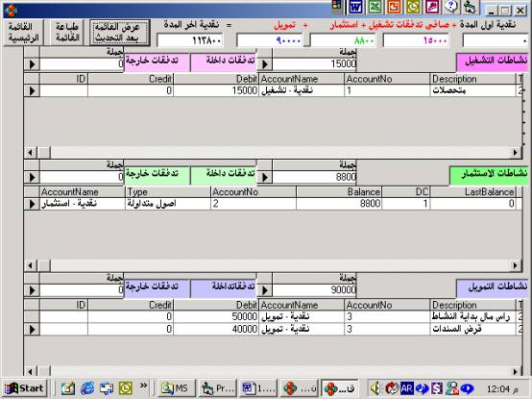Launch Word from the Office shortcut bar
This screenshot has height=399, width=532.
pos(355,7)
